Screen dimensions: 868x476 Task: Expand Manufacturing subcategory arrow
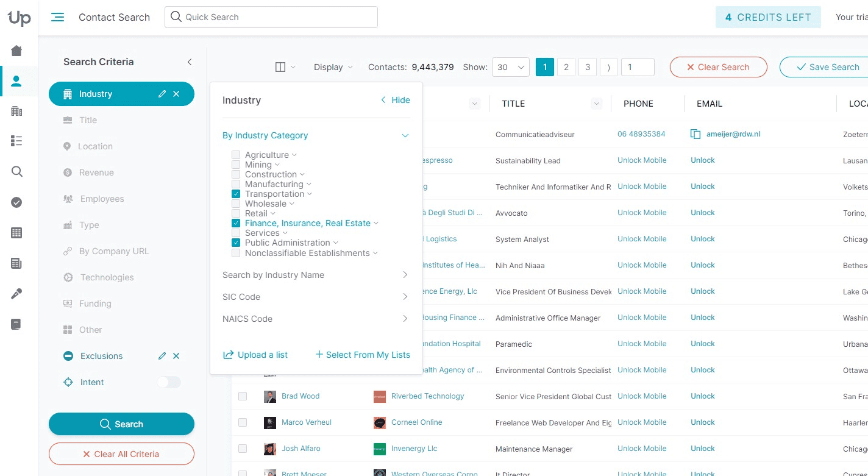coord(309,184)
